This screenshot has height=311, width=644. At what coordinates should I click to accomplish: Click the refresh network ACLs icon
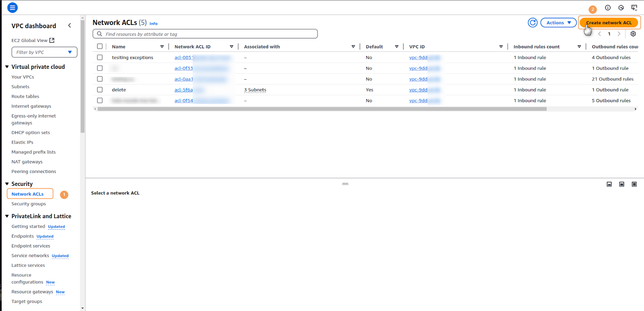coord(533,23)
